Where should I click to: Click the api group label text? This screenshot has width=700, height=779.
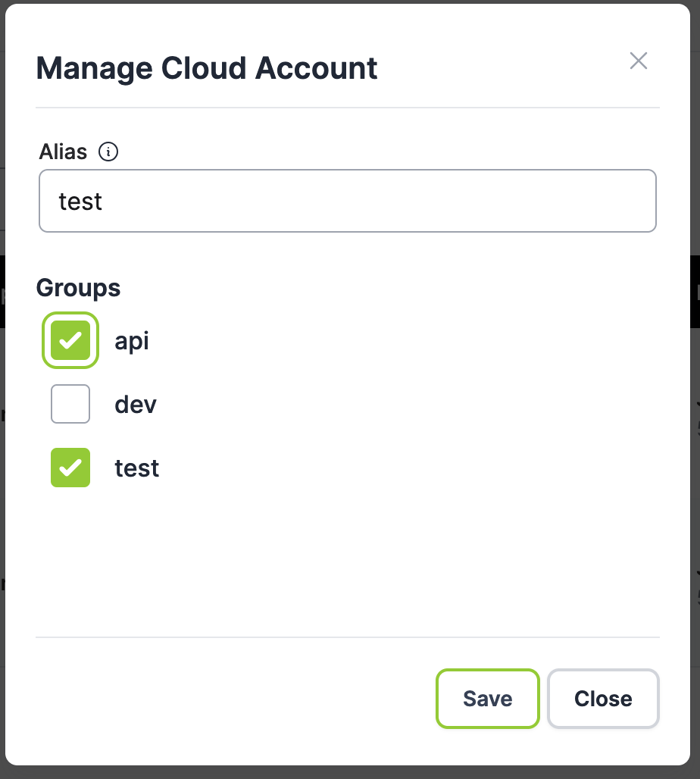pyautogui.click(x=132, y=341)
